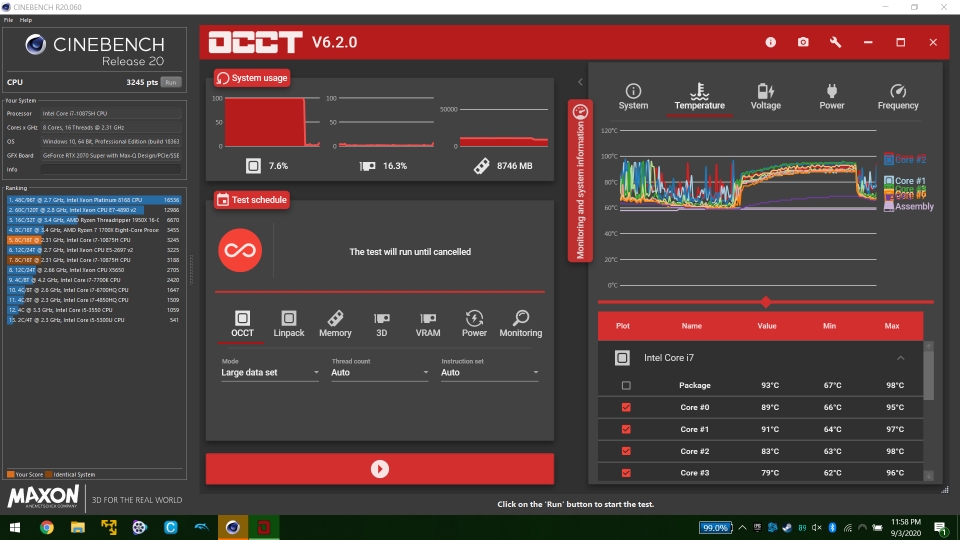Take a screenshot with the camera icon

803,42
